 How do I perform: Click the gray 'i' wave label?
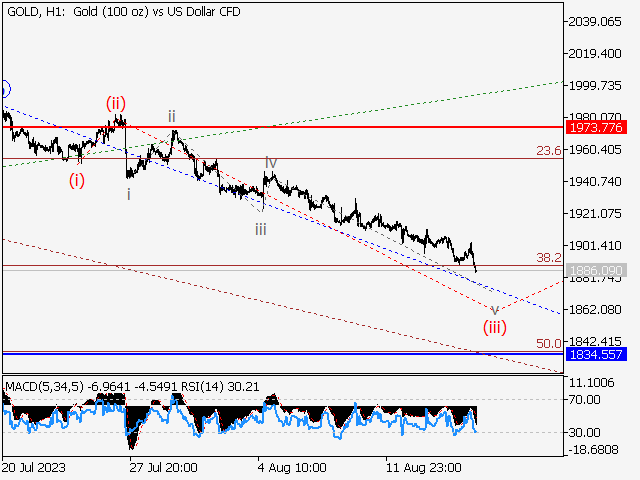point(129,194)
